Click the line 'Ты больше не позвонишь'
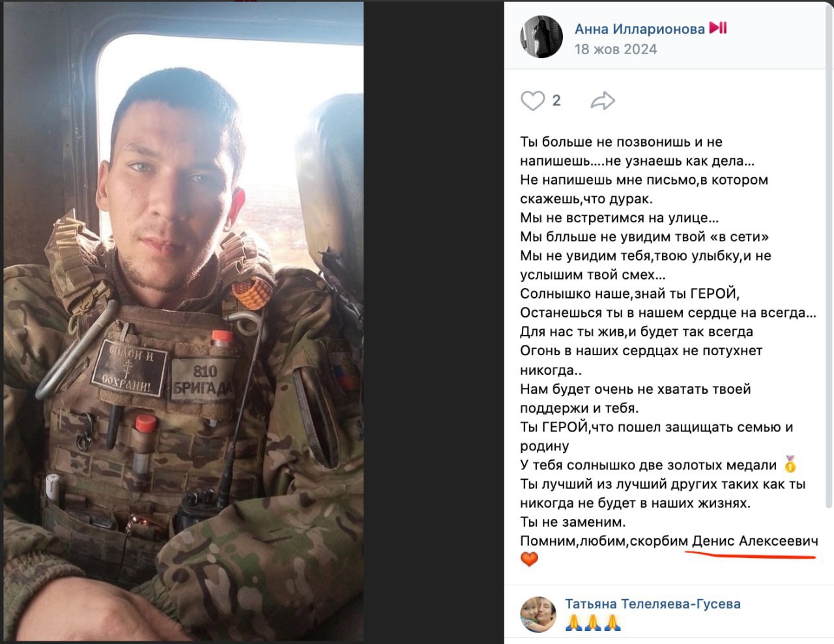This screenshot has width=834, height=644. click(621, 141)
